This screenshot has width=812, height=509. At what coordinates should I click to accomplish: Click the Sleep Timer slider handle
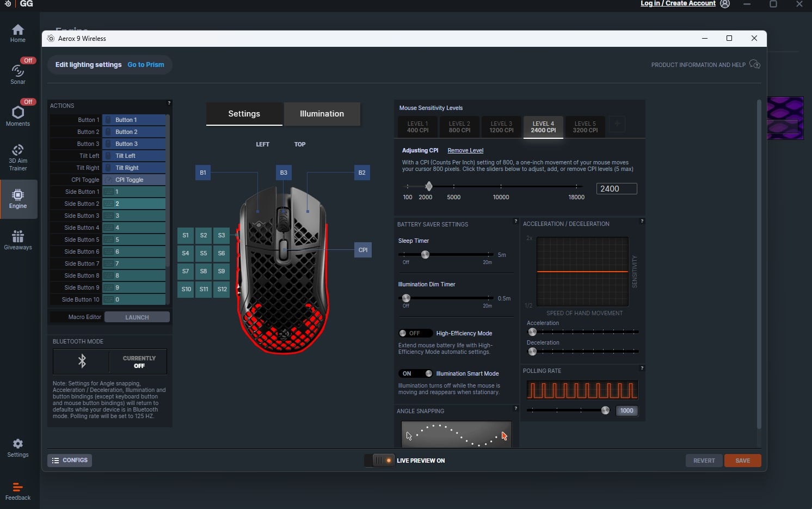pos(425,254)
